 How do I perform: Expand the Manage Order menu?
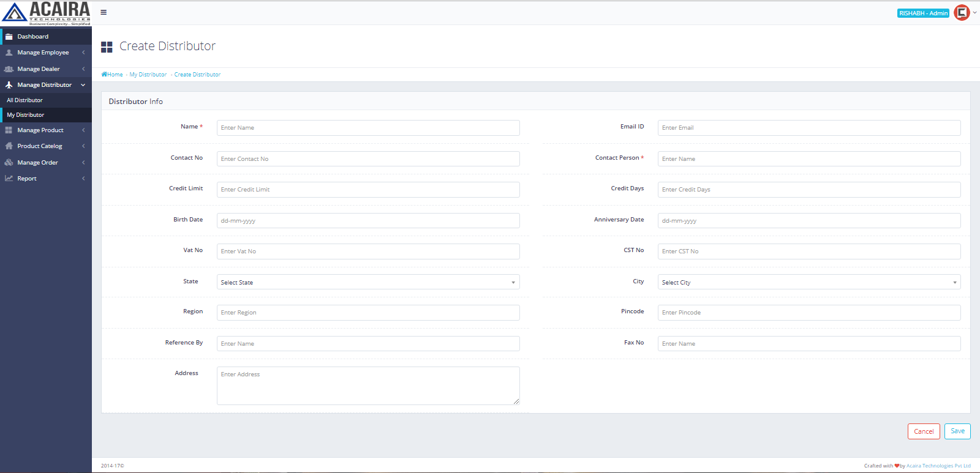point(83,163)
